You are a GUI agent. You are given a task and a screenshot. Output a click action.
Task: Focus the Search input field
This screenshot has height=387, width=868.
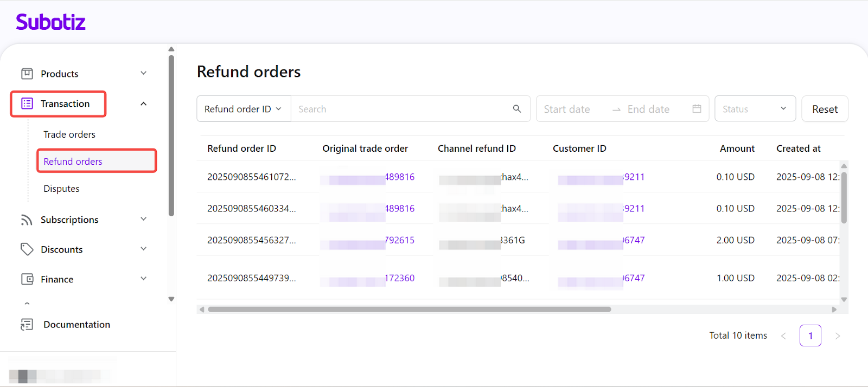point(401,109)
